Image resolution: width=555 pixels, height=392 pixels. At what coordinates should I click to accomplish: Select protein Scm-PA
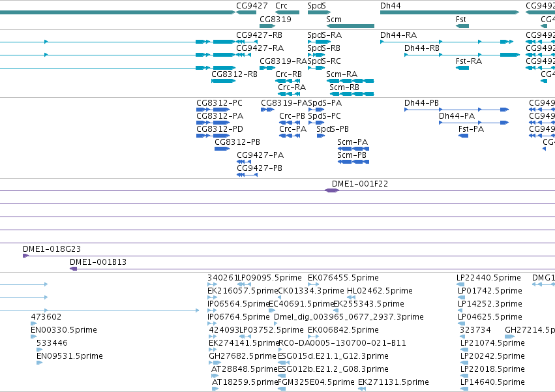click(x=353, y=149)
